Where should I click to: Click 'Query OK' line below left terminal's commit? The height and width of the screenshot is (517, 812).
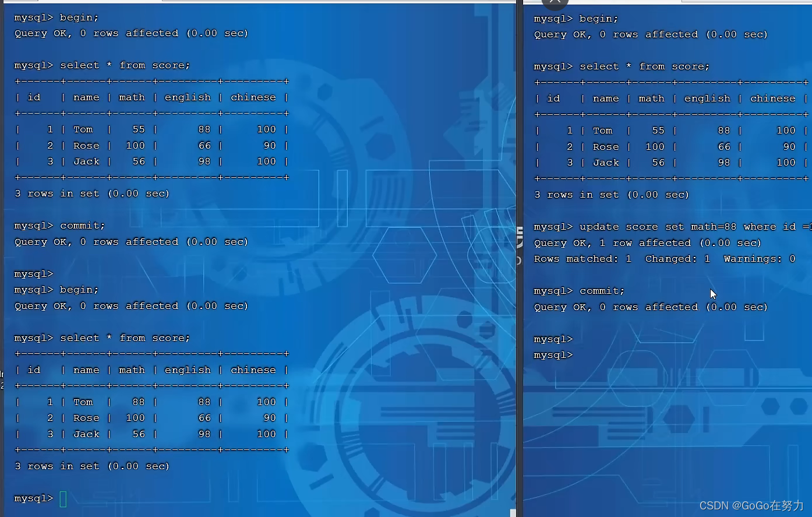click(x=131, y=242)
